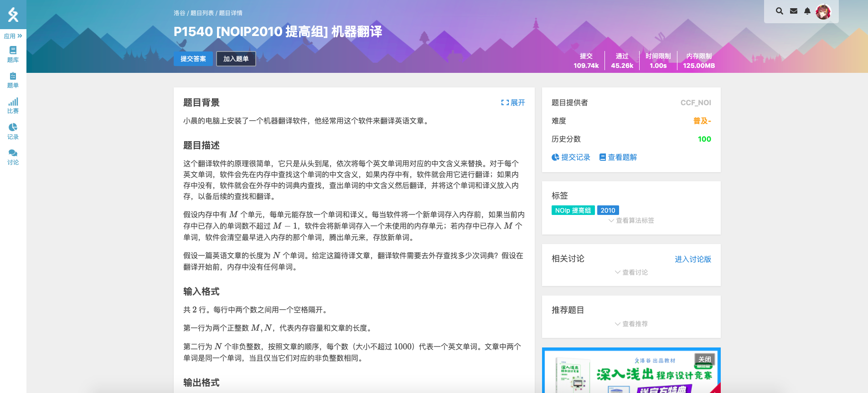Go to 比赛 contests in the sidebar
Viewport: 868px width, 393px height.
(x=13, y=105)
